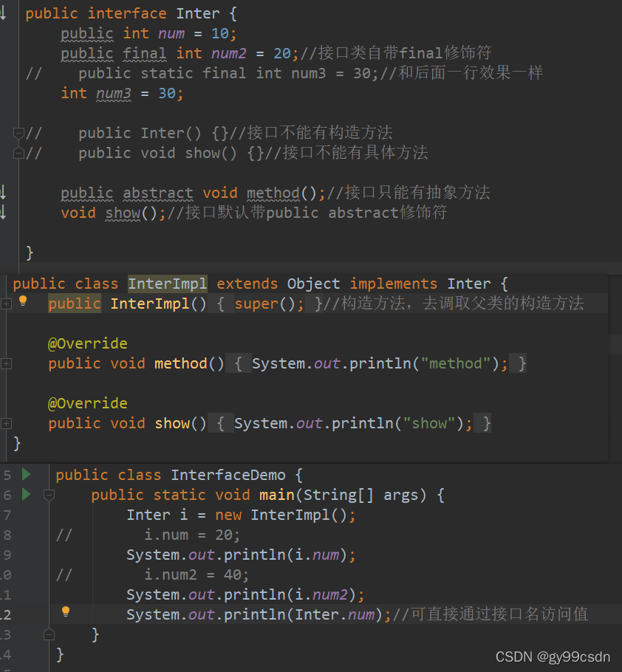Click gutter line number 5

pos(7,476)
